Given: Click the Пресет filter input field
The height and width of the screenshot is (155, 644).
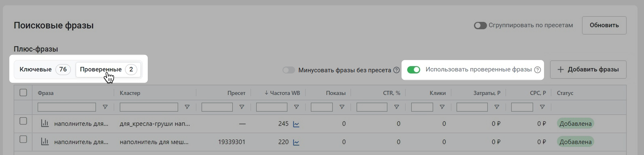Looking at the screenshot, I should pyautogui.click(x=217, y=107).
